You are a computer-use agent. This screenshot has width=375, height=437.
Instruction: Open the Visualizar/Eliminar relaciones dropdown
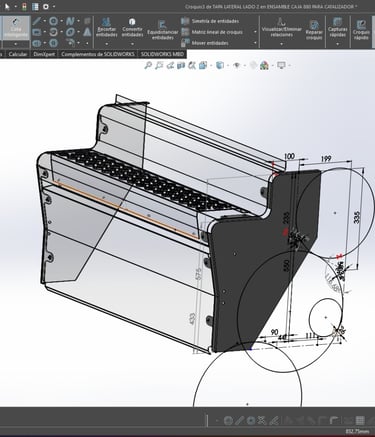click(281, 44)
